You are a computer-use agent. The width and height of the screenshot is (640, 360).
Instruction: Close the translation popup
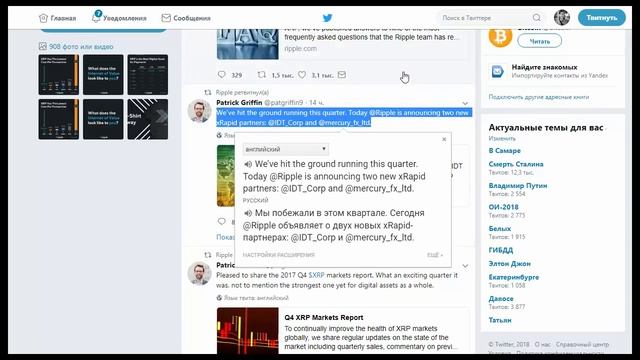(444, 139)
